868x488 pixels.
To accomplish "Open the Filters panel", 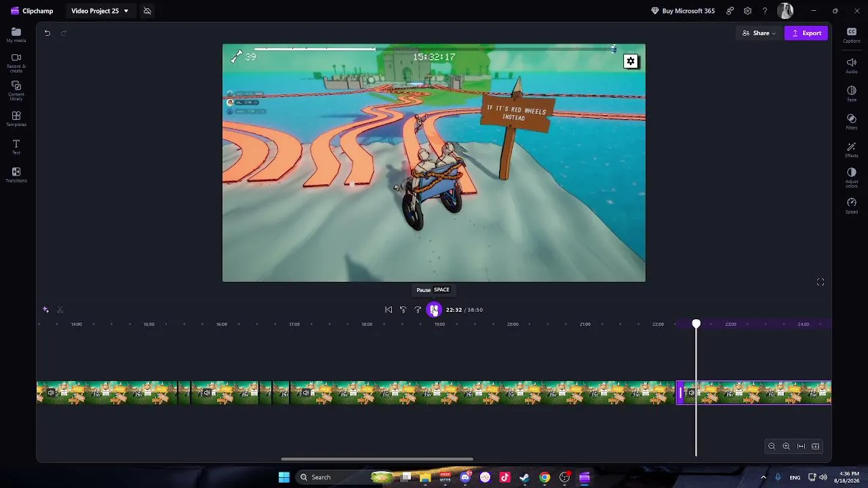I will 852,121.
